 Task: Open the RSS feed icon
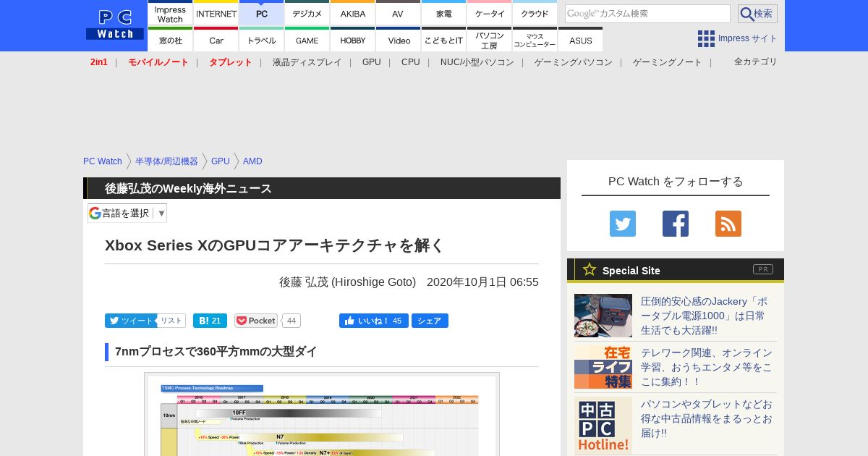click(728, 224)
